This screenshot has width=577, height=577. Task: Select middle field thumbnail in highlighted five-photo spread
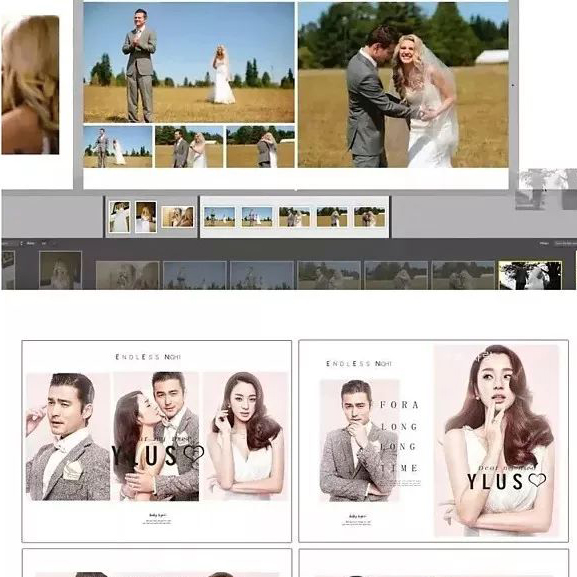(x=294, y=217)
